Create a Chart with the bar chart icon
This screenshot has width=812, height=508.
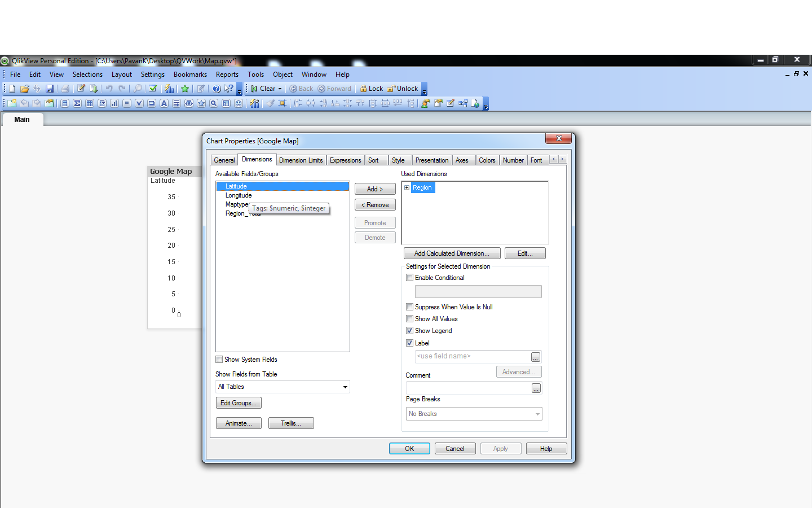114,103
